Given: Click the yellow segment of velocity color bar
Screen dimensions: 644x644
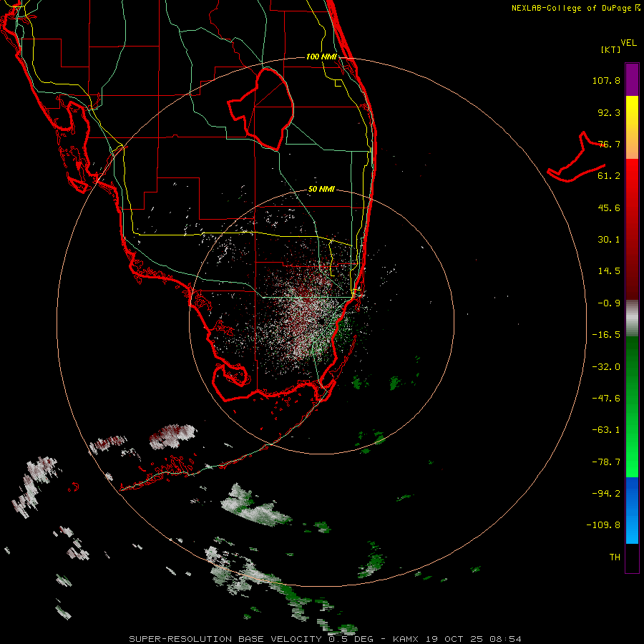Looking at the screenshot, I should coord(632,127).
